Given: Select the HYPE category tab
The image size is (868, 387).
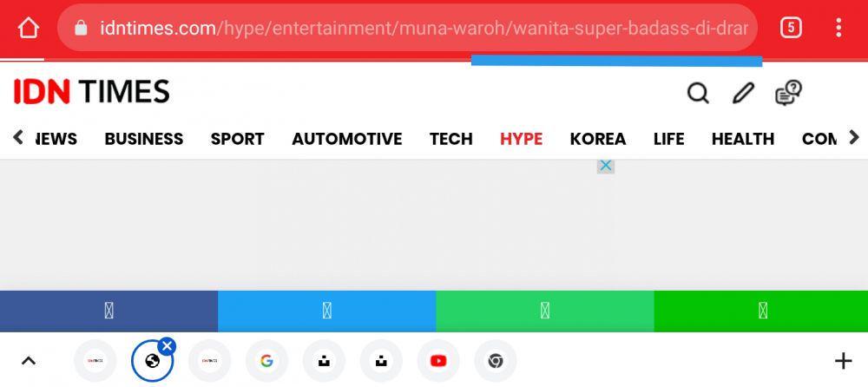Looking at the screenshot, I should (x=521, y=139).
